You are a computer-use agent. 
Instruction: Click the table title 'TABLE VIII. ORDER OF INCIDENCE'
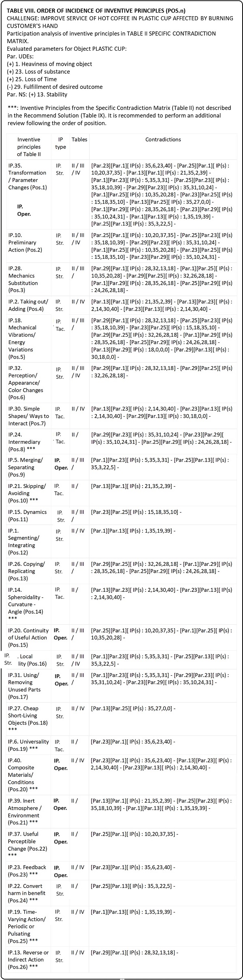tap(94, 11)
